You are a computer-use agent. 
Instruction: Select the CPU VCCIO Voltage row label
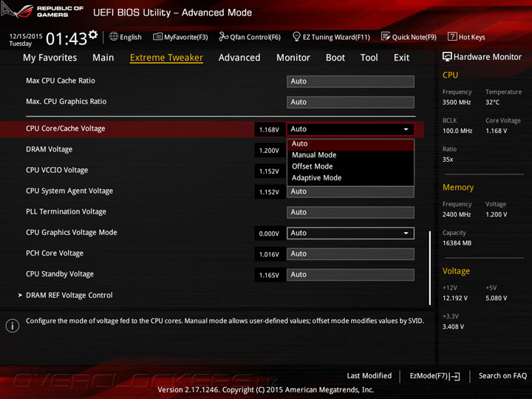point(57,170)
